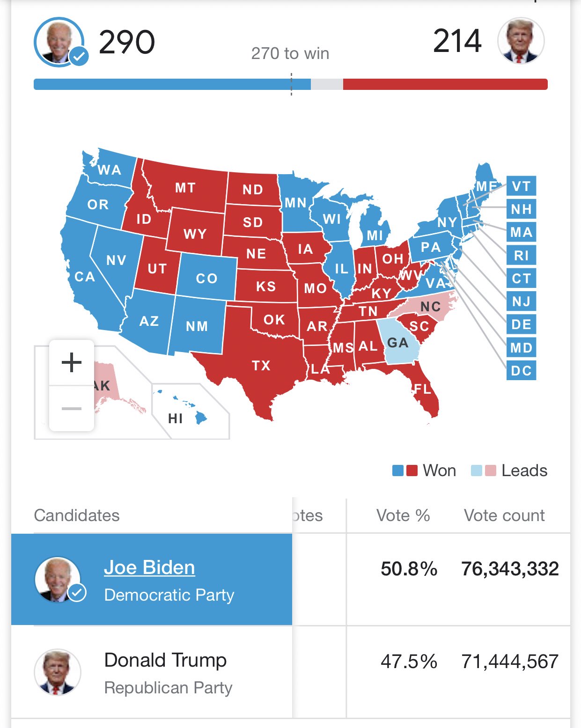Click the blue Won legend swatch
This screenshot has height=728, width=581.
coord(398,471)
